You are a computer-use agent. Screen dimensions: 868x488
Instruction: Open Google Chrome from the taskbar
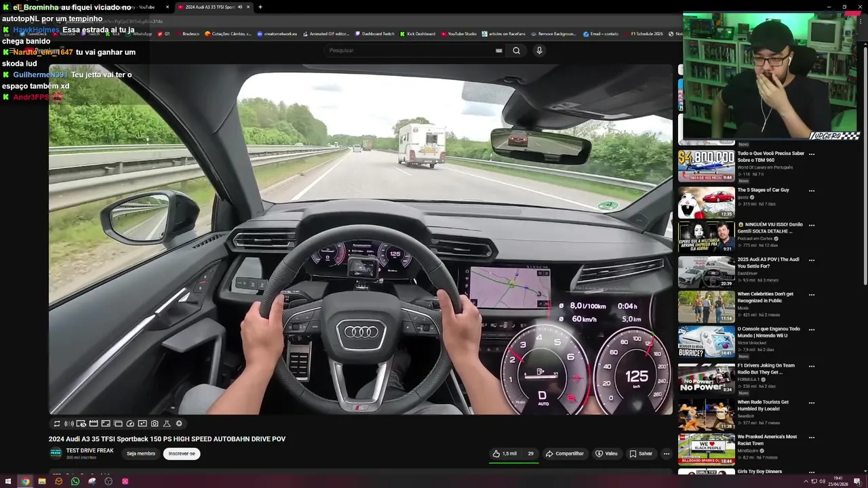click(x=25, y=481)
